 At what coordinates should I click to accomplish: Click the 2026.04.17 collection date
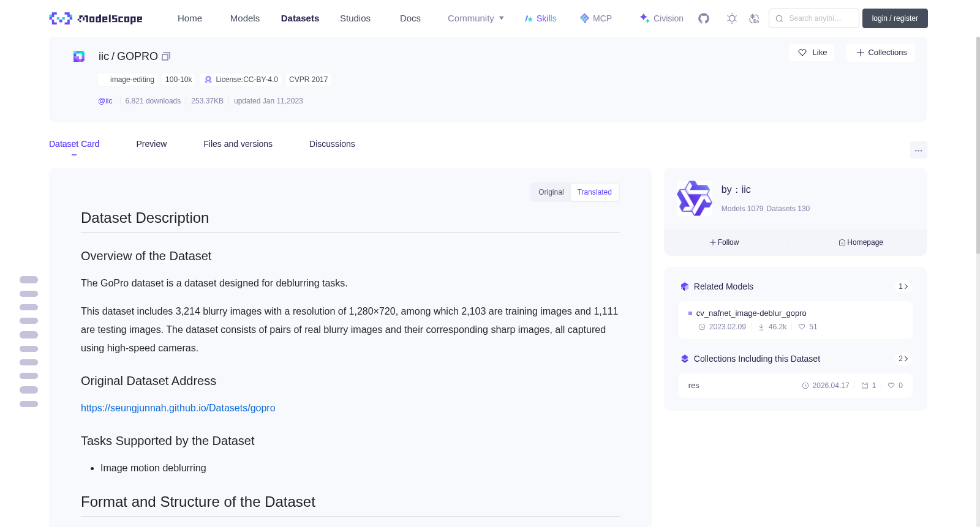coord(826,386)
